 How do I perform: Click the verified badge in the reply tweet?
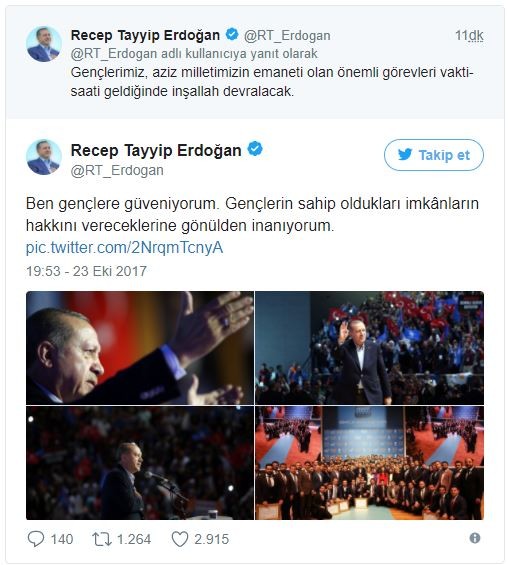point(232,35)
